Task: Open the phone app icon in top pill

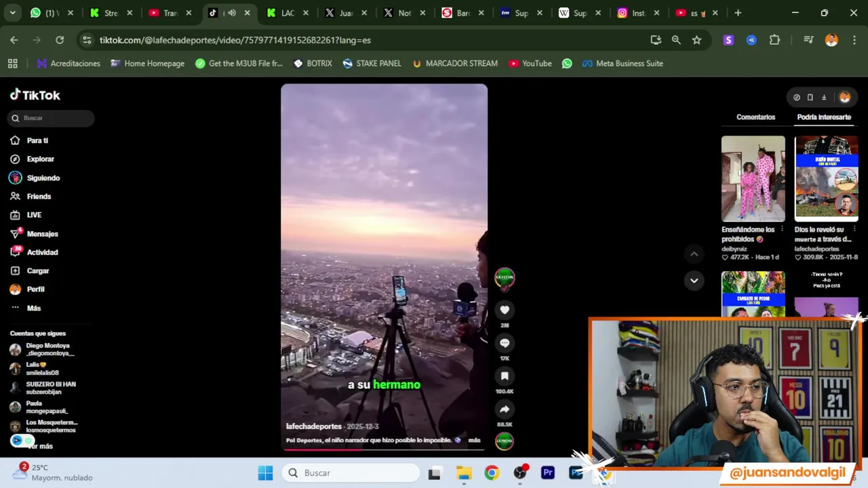Action: click(x=810, y=98)
